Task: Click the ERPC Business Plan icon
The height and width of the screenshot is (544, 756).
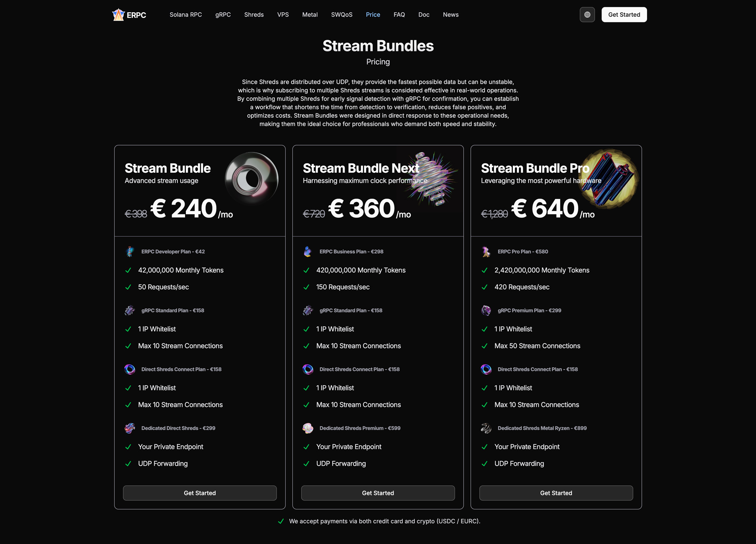Action: [x=308, y=252]
